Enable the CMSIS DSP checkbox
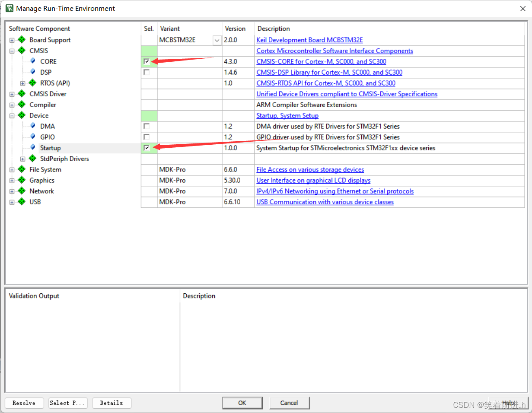This screenshot has height=413, width=532. 147,72
